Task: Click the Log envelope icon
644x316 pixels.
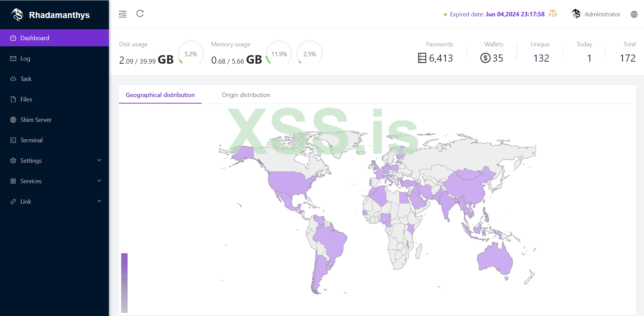Action: (x=13, y=59)
